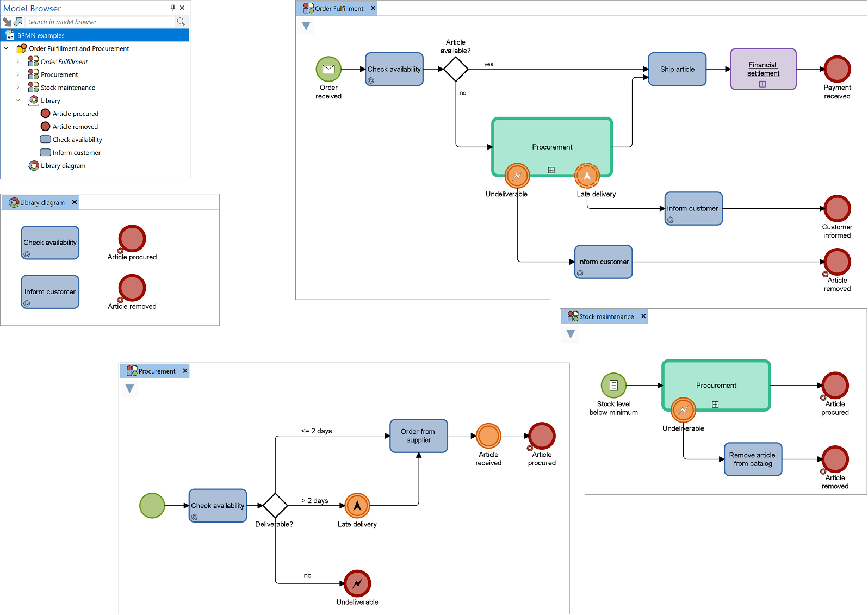868x615 pixels.
Task: Select Library diagram in the model tree
Action: point(63,166)
